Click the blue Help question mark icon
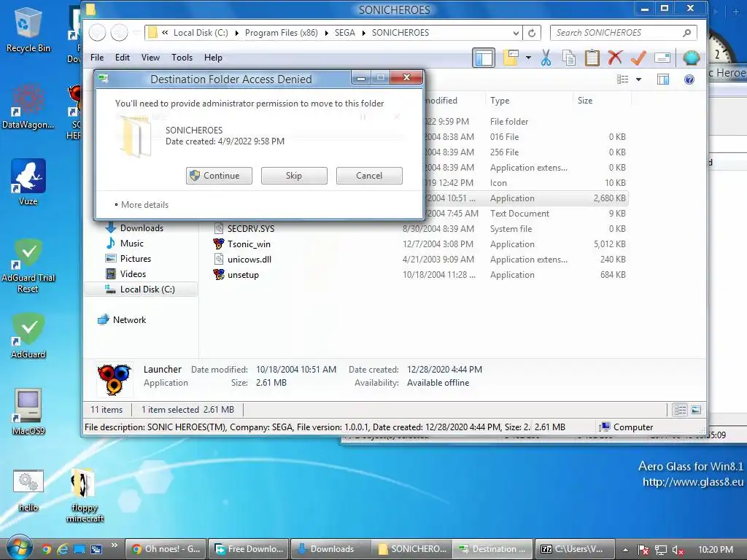 689,79
